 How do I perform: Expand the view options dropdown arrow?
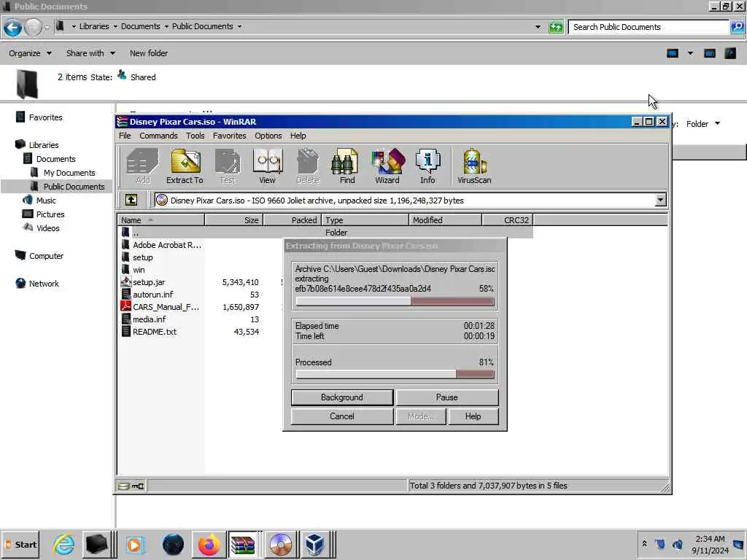click(690, 53)
